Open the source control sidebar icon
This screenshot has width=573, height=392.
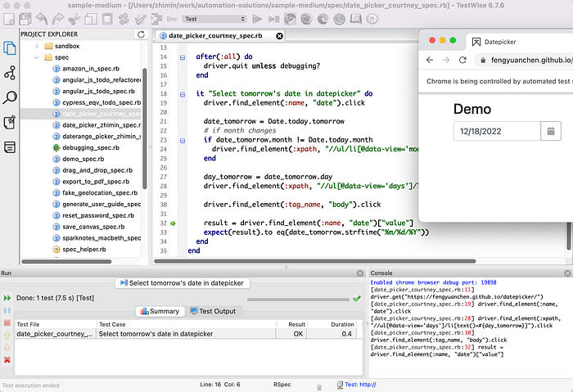pyautogui.click(x=10, y=73)
